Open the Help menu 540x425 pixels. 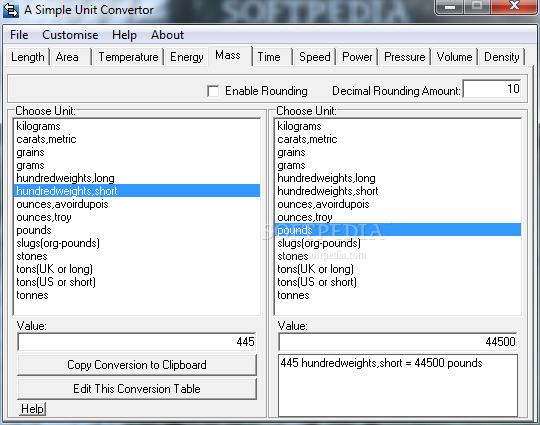[124, 35]
